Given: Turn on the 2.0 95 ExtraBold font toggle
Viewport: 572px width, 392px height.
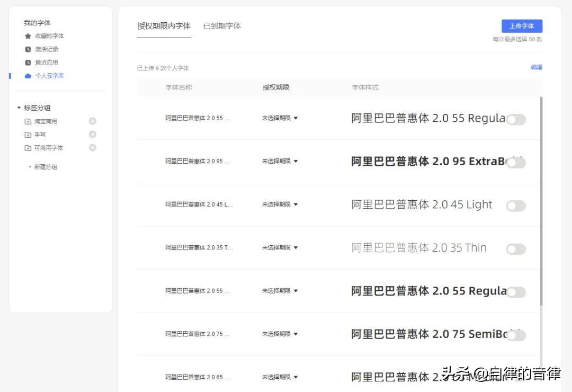Looking at the screenshot, I should click(x=516, y=163).
